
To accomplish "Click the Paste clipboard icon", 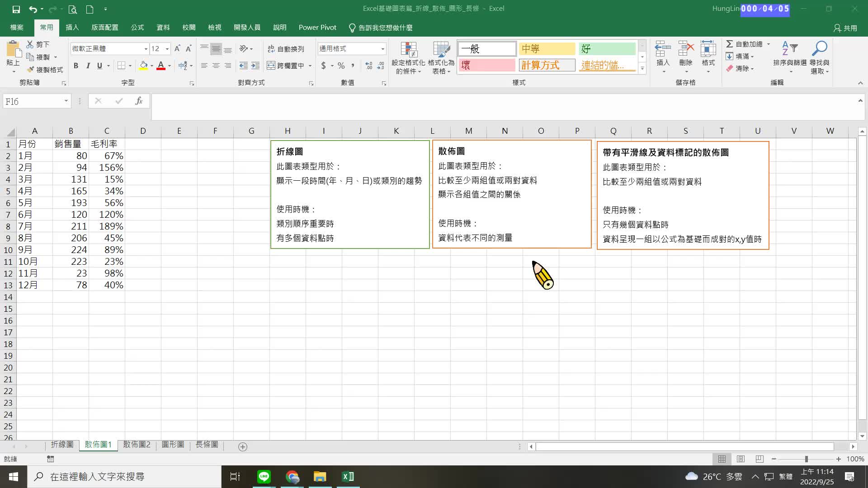I will [13, 49].
